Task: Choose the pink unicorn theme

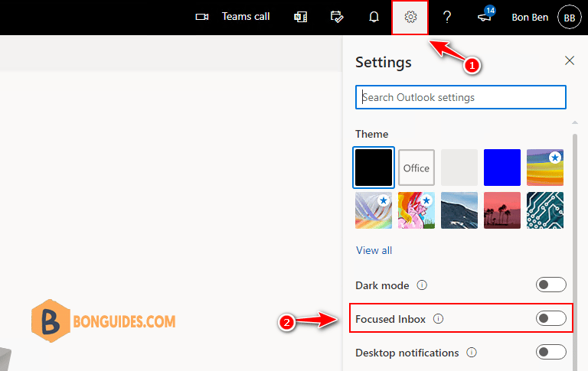Action: pyautogui.click(x=416, y=210)
